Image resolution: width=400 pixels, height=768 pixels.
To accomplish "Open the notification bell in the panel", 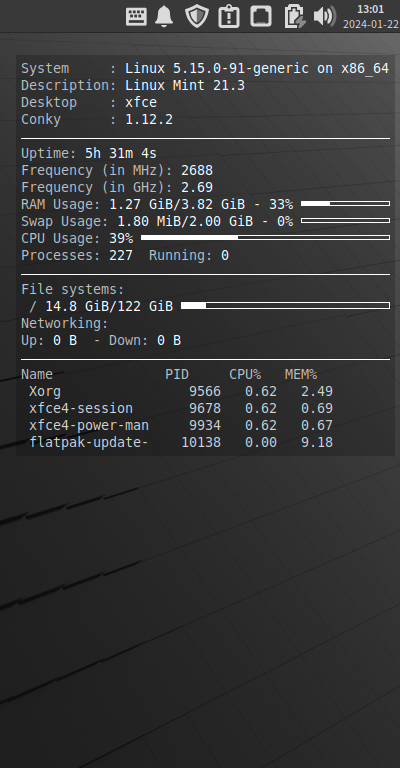I will (164, 16).
